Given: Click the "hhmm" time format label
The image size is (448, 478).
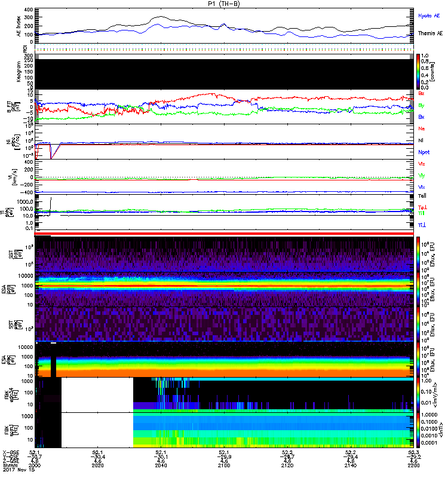Looking at the screenshot, I should (10, 465).
